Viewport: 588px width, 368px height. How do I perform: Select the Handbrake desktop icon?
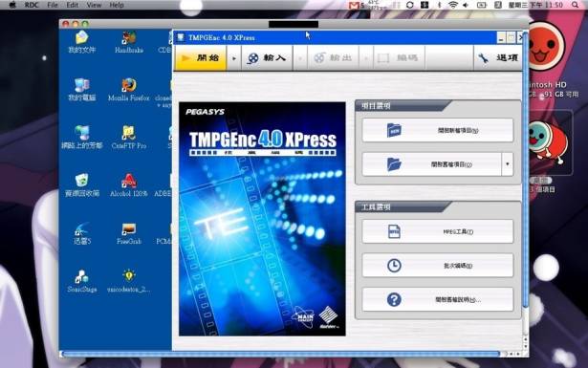(129, 42)
